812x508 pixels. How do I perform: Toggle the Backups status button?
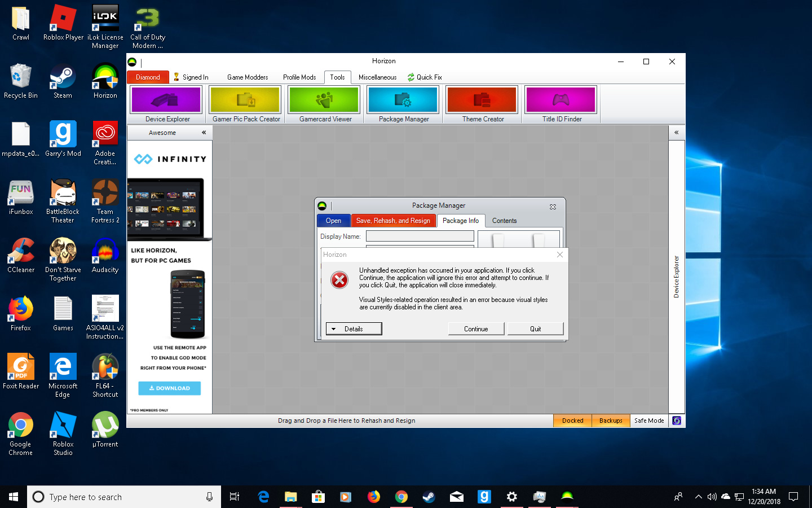coord(611,421)
